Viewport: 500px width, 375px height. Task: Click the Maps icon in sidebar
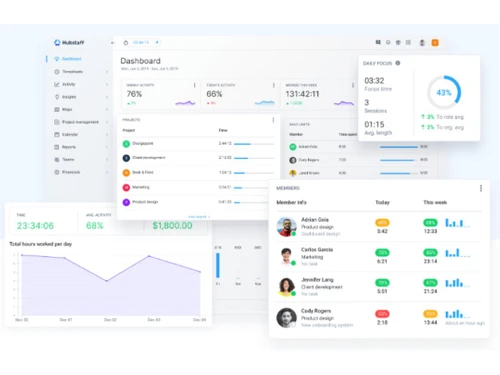pos(57,109)
